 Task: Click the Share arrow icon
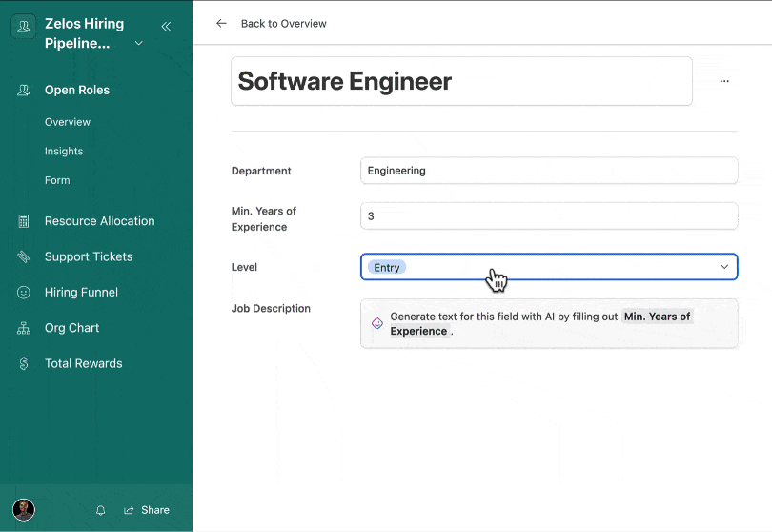coord(129,510)
